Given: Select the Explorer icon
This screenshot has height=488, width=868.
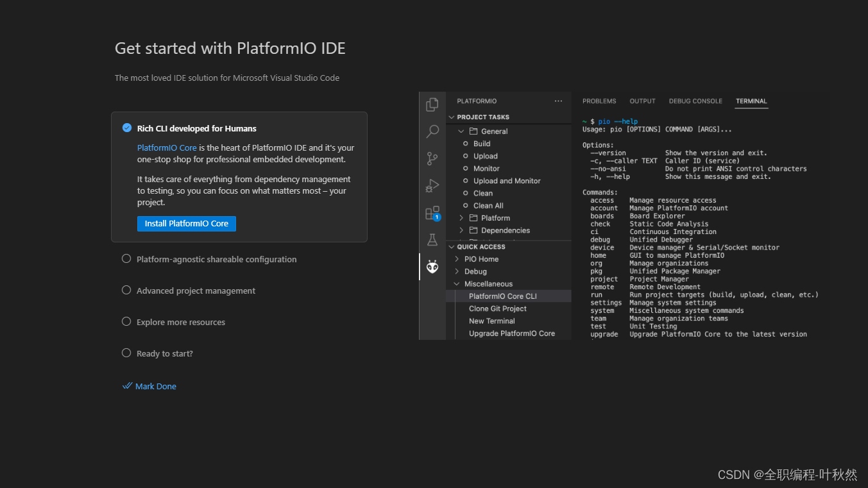Looking at the screenshot, I should pyautogui.click(x=432, y=103).
